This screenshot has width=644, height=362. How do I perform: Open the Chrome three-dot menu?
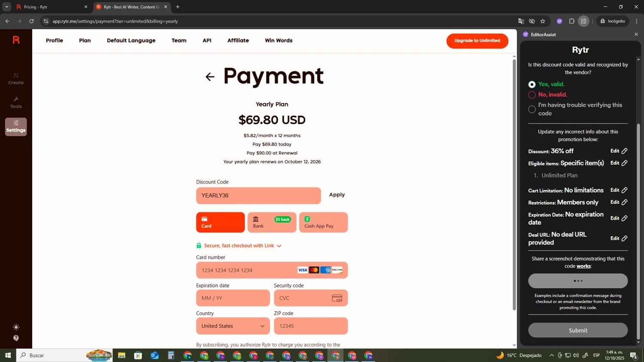637,21
